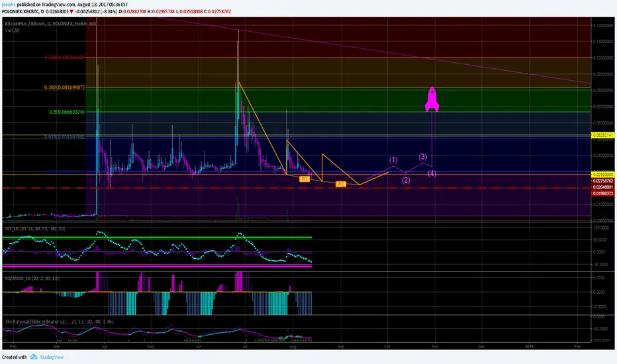
Task: Click the pink rocket icon on the chart
Action: coord(432,99)
